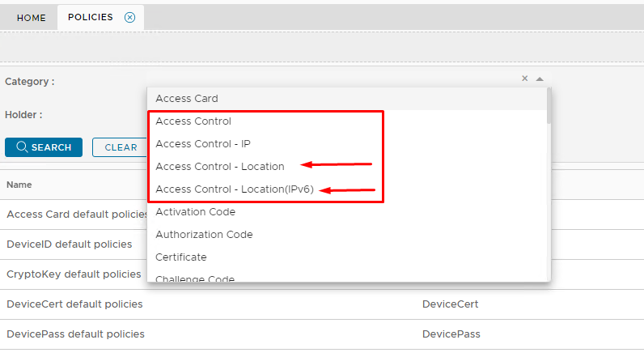
Task: Open DeviceCert default policies row
Action: (74, 304)
